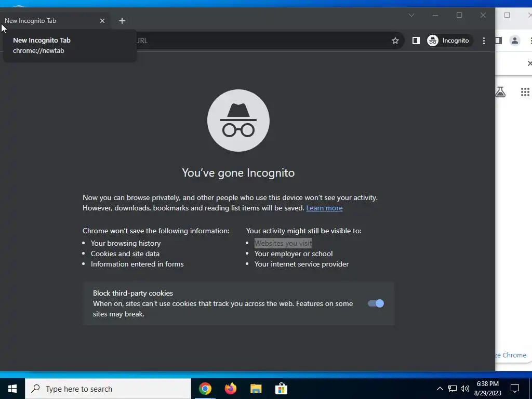Click the 'Your activity might still be visible to' heading
This screenshot has height=399, width=532.
[303, 231]
